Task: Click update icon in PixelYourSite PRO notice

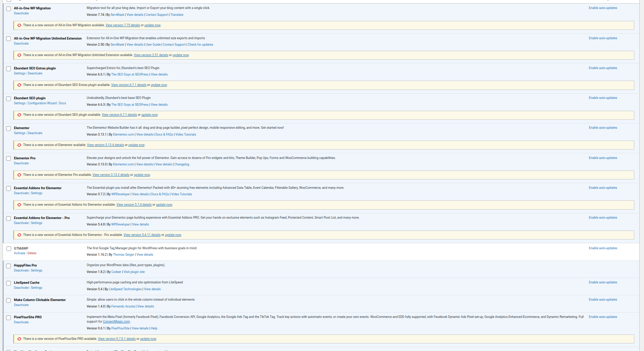Action: click(19, 339)
